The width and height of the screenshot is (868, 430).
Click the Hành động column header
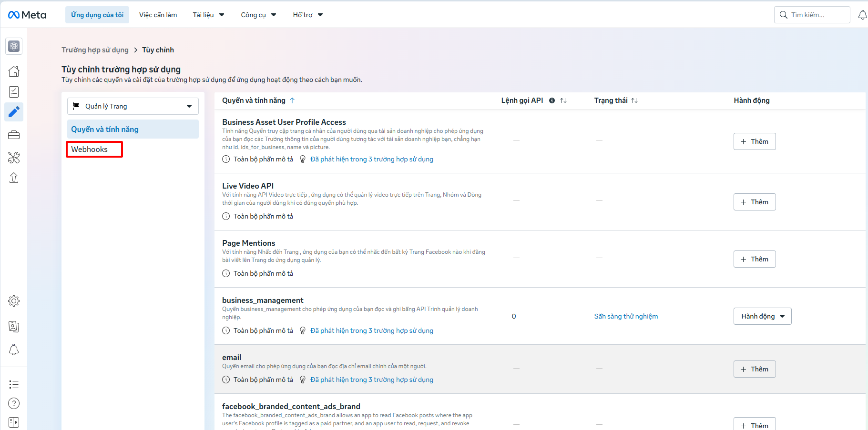pyautogui.click(x=752, y=100)
